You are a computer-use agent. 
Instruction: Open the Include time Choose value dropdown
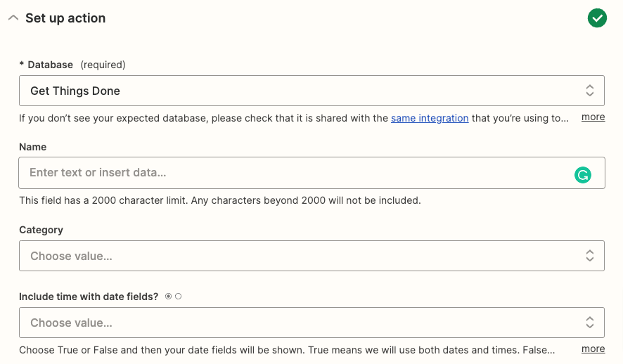312,323
